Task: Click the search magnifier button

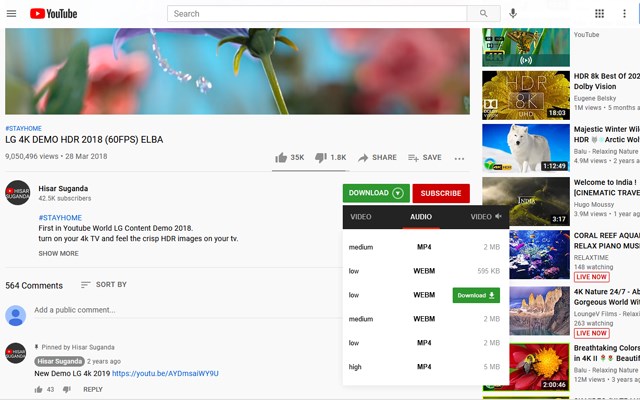Action: click(x=484, y=13)
